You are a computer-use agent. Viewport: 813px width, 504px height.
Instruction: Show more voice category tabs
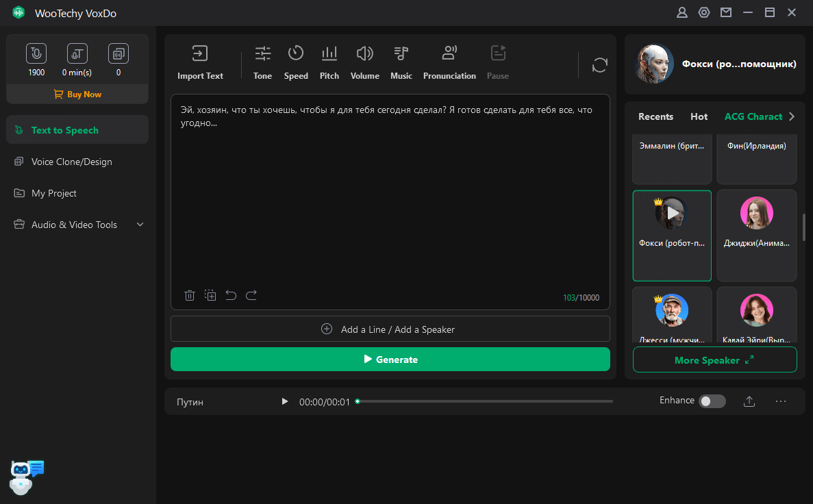(x=792, y=116)
